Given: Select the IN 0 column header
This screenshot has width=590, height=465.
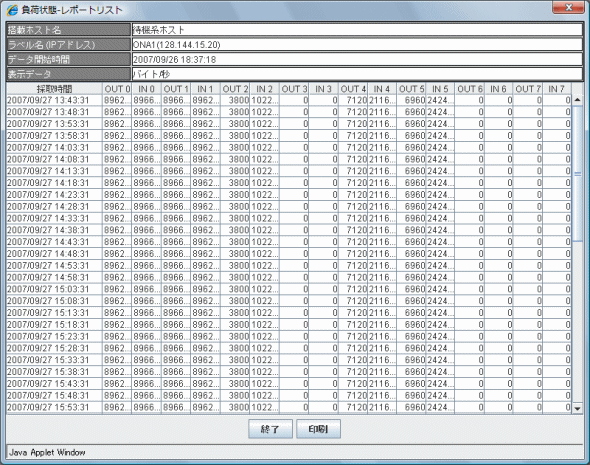Looking at the screenshot, I should point(146,89).
